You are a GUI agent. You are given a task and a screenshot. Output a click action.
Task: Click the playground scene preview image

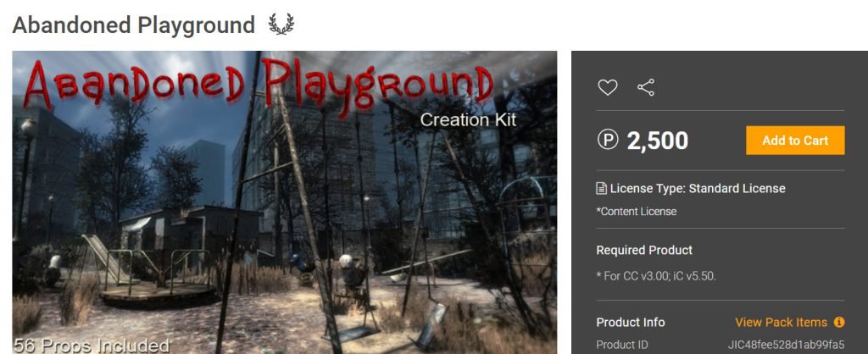pyautogui.click(x=285, y=202)
